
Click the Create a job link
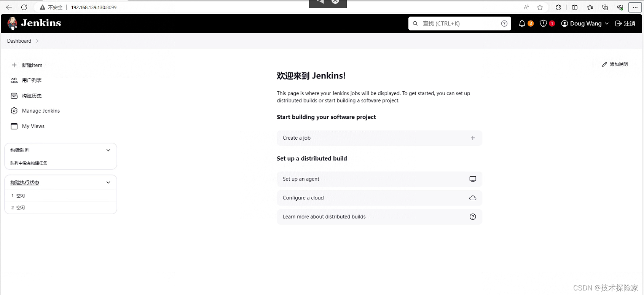(x=379, y=138)
